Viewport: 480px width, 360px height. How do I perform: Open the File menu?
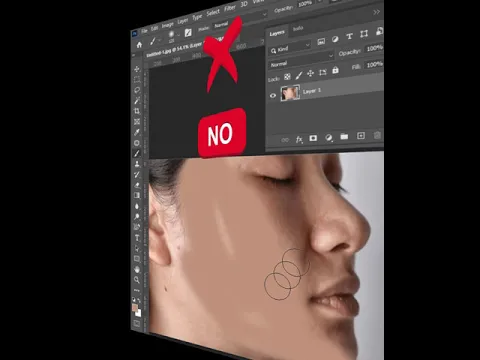144,31
